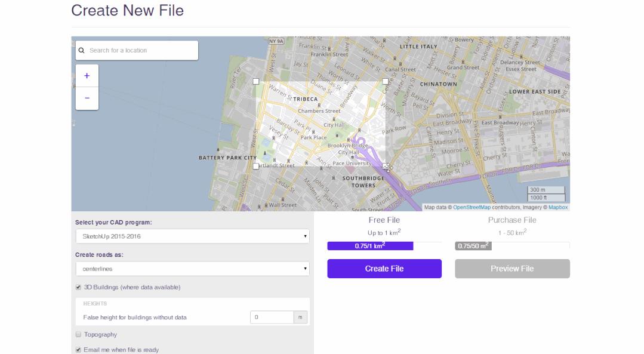Image resolution: width=644 pixels, height=354 pixels.
Task: Zoom in on the map
Action: pos(87,76)
